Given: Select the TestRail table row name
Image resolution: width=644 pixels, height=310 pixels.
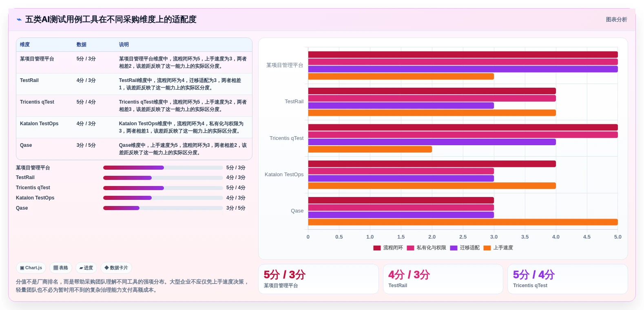Looking at the screenshot, I should [x=29, y=80].
